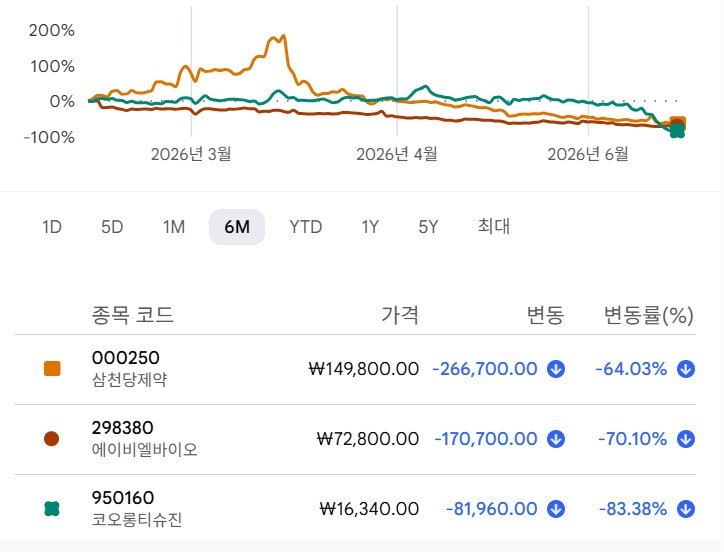
Task: Click the change value -81,960.00
Action: click(492, 509)
